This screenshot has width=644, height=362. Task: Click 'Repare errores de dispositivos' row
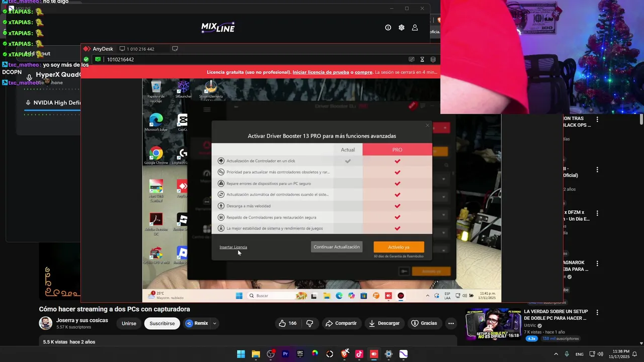coord(322,184)
